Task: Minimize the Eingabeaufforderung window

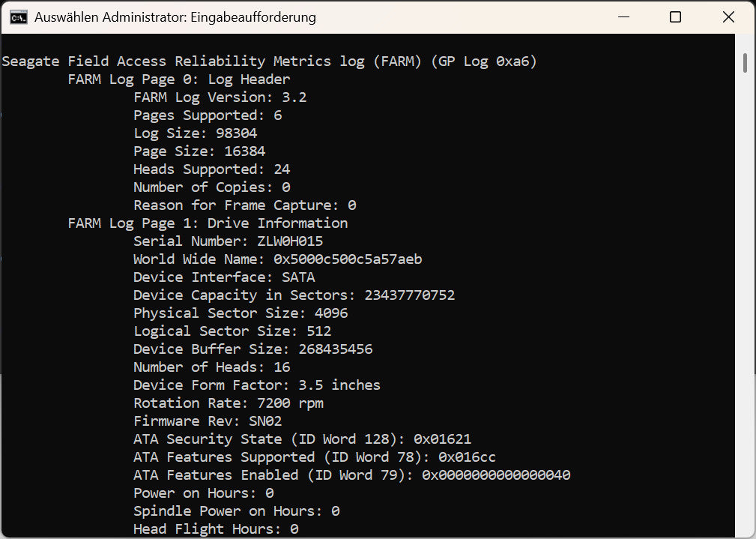Action: coord(622,17)
